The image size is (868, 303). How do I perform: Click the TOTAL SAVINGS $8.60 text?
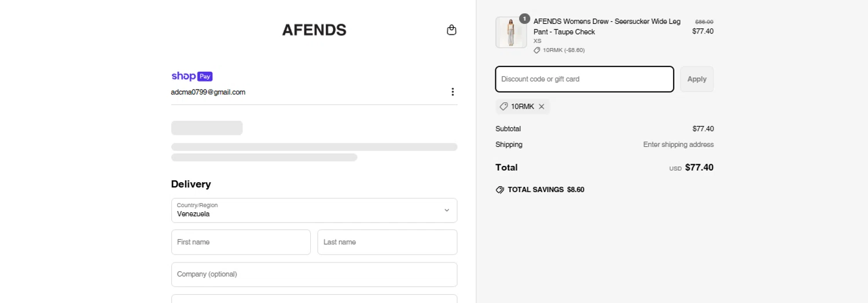pos(546,190)
